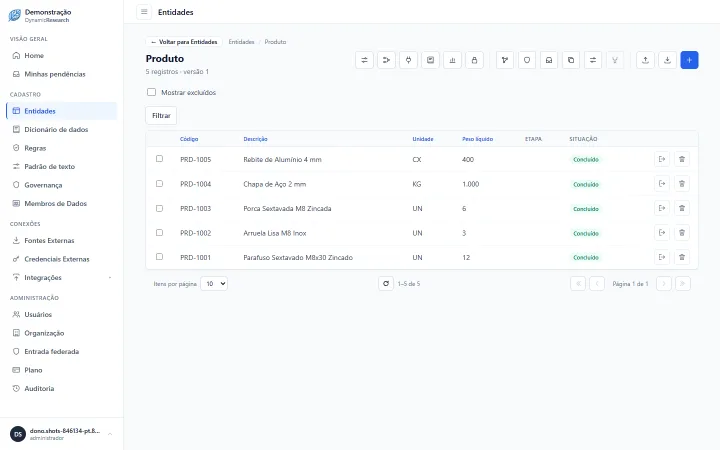Click the inbox tray toolbar icon
Viewport: 720px width, 450px height.
549,60
